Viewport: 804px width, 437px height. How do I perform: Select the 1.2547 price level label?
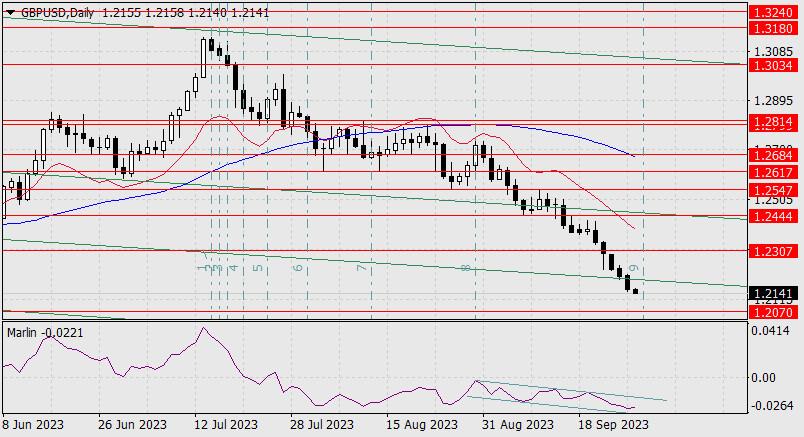pos(774,190)
